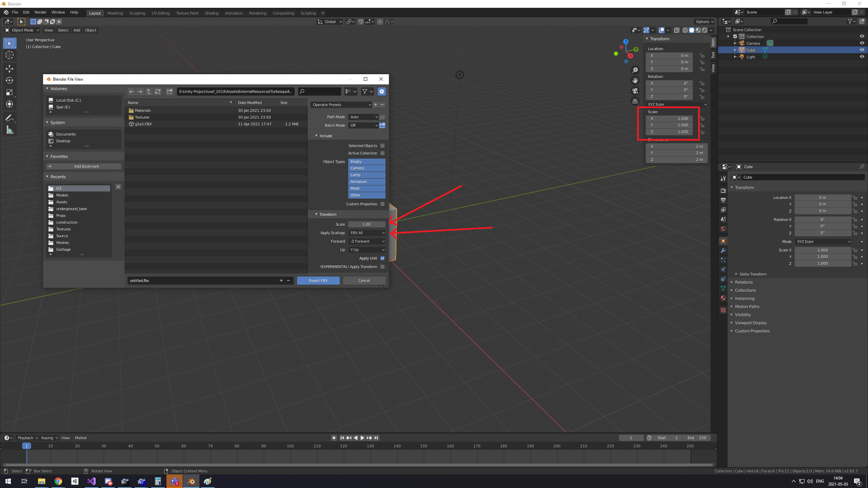This screenshot has height=488, width=868.
Task: Enable the Selected Objects export checkbox
Action: pyautogui.click(x=382, y=145)
